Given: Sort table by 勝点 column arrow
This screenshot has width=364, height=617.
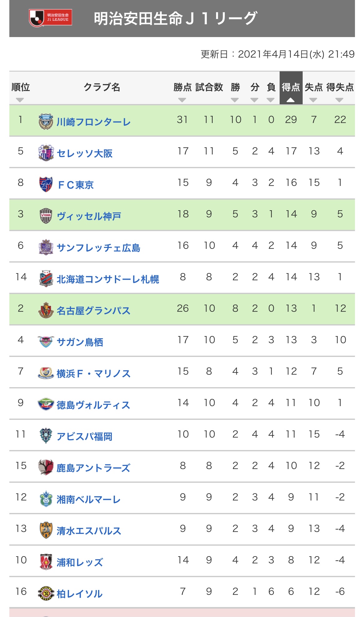Looking at the screenshot, I should 182,100.
